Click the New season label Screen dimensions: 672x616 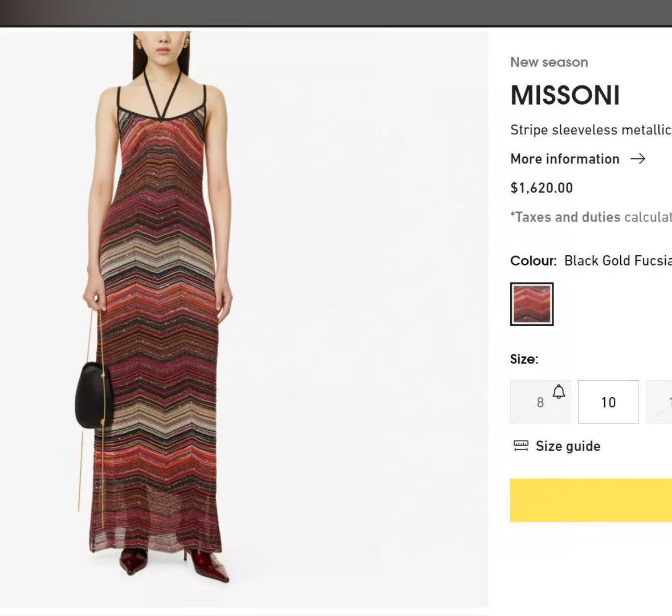coord(549,62)
